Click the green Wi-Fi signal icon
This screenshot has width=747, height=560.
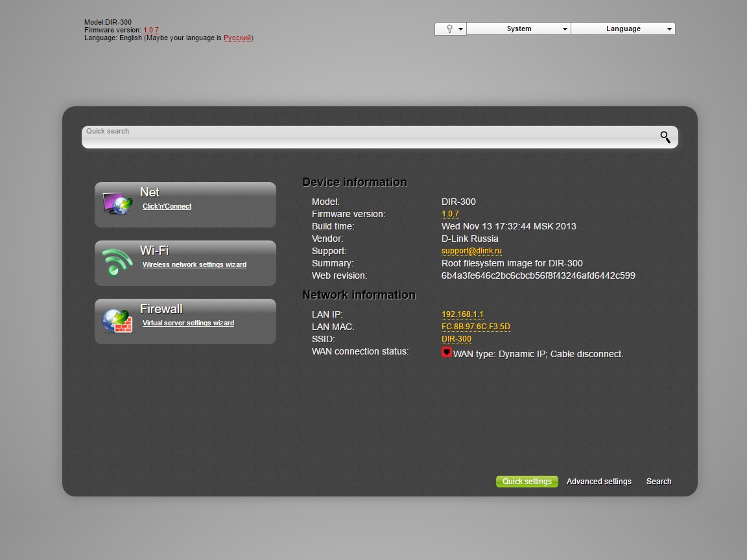(117, 262)
